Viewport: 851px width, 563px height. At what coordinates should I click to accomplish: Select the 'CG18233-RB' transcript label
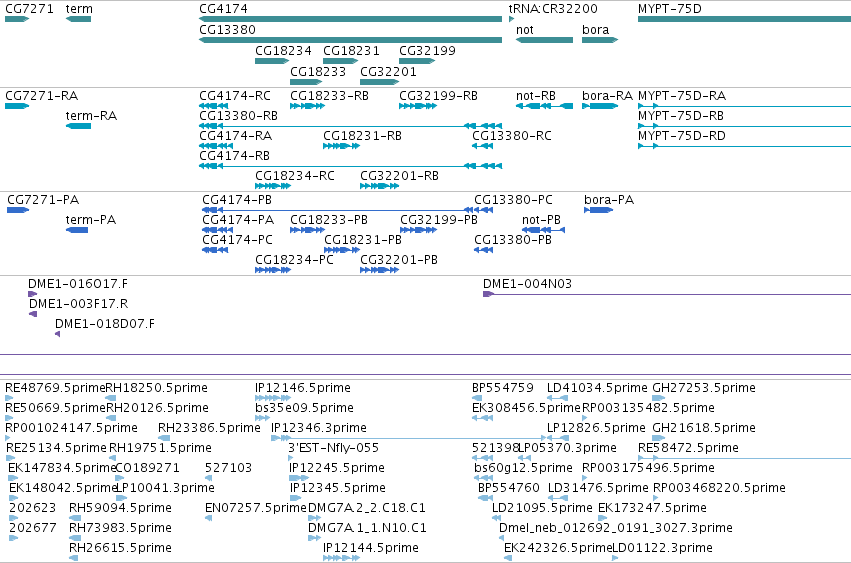pos(329,96)
